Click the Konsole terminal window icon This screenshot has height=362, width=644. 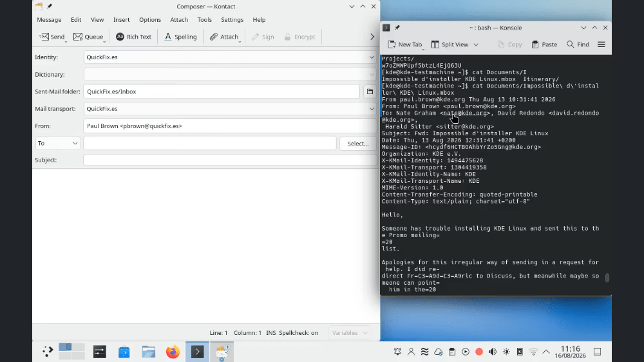(x=386, y=28)
